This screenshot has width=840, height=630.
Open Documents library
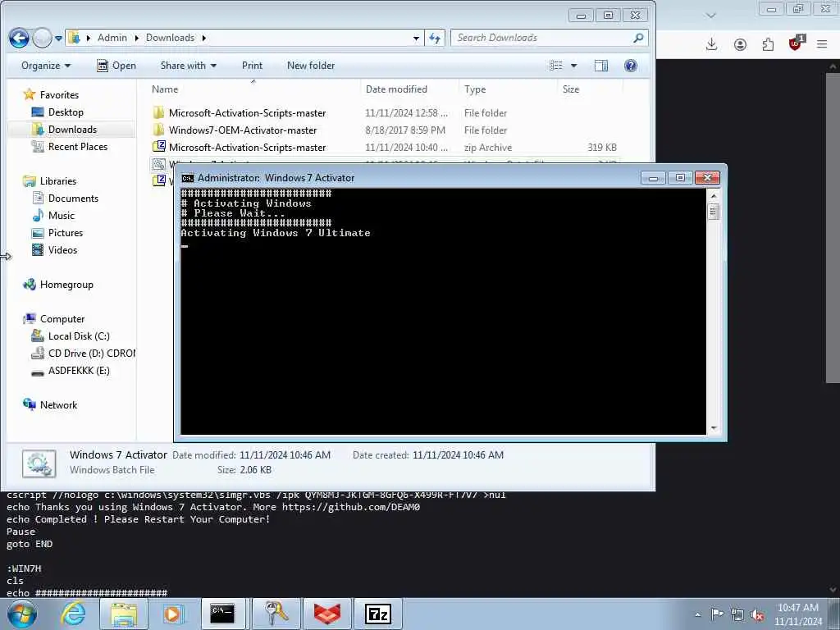coord(73,199)
